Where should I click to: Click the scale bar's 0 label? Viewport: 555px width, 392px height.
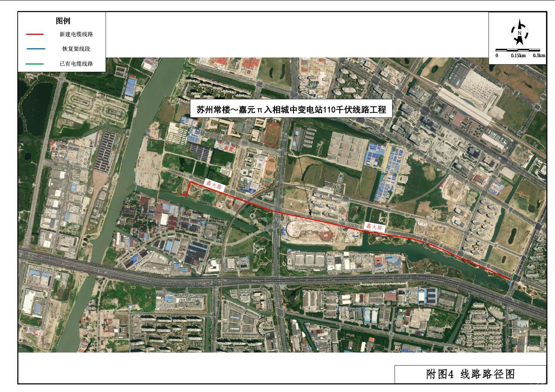[x=497, y=56]
